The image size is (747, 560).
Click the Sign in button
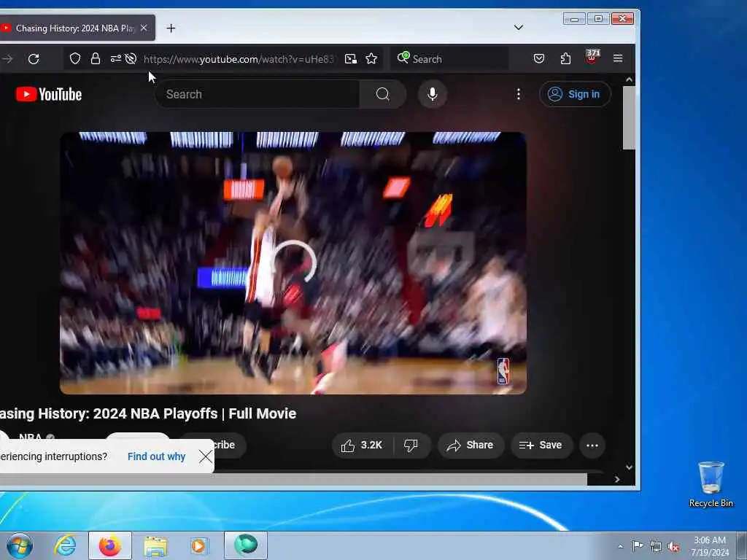pos(575,94)
